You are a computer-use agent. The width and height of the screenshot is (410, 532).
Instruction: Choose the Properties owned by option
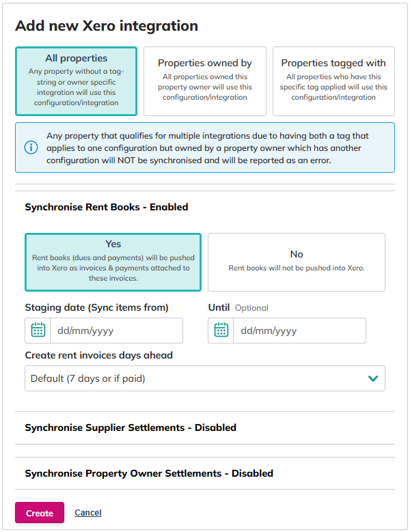click(205, 81)
